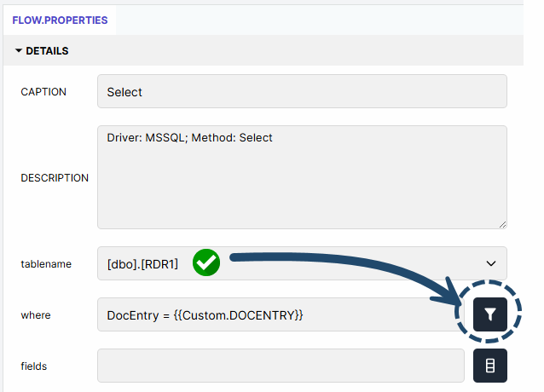Open the where filter builder icon
This screenshot has width=544, height=392.
click(490, 314)
